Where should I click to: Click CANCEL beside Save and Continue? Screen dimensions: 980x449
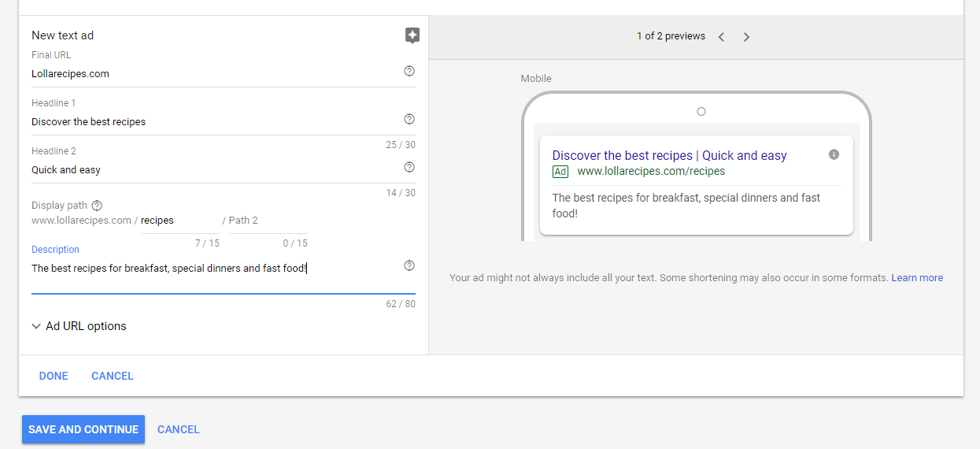pos(179,429)
